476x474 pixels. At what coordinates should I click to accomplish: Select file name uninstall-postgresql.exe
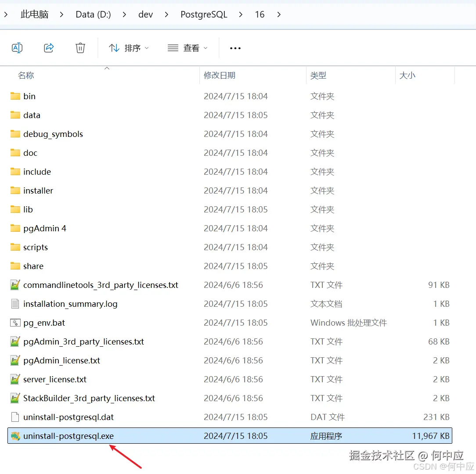pyautogui.click(x=69, y=436)
